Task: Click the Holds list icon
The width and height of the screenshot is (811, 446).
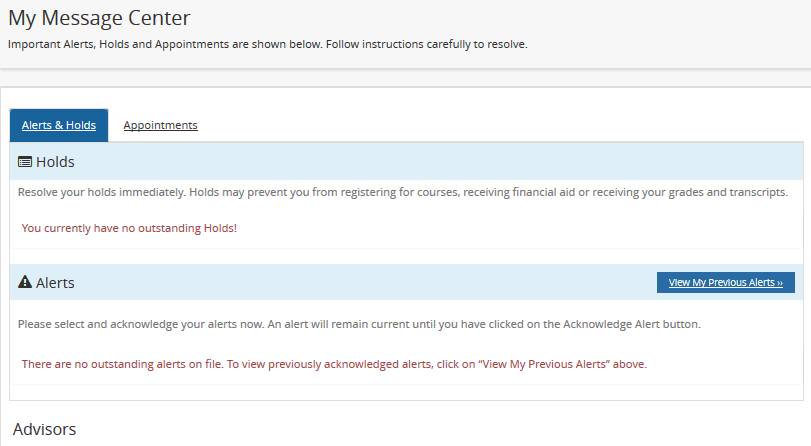Action: [26, 162]
